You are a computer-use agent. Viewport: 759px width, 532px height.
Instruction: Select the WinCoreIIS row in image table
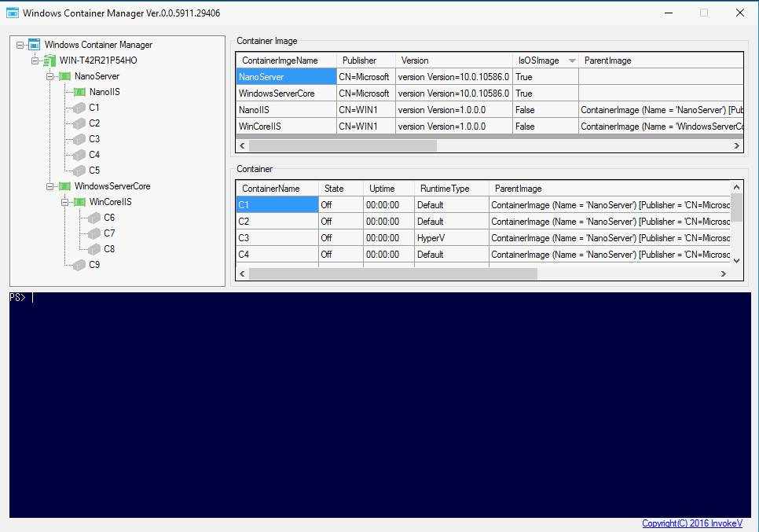click(x=489, y=127)
